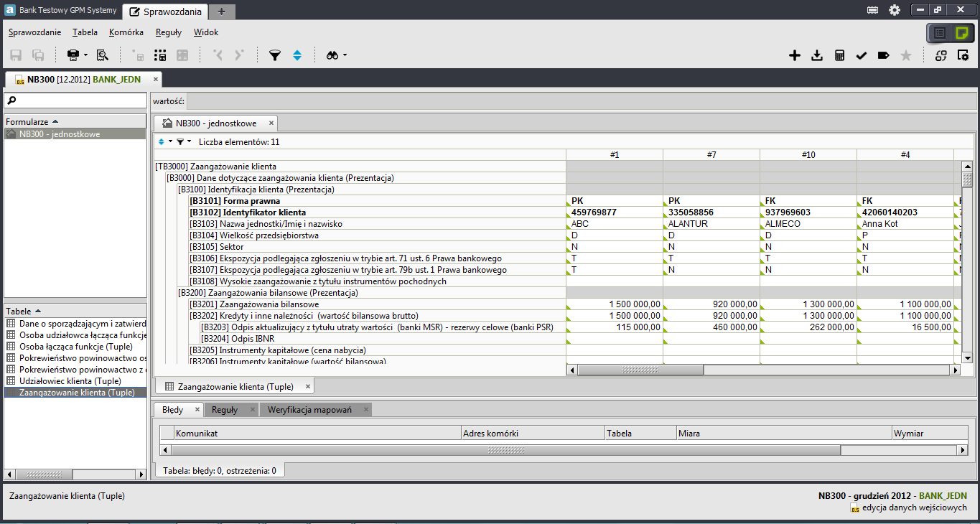Open the Tabela menu
Screen dimensions: 980x524
coord(85,32)
